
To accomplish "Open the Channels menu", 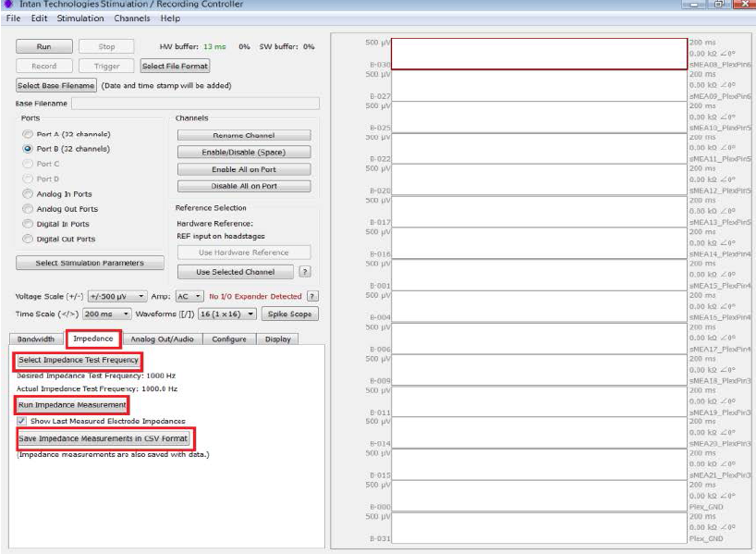I will [132, 18].
